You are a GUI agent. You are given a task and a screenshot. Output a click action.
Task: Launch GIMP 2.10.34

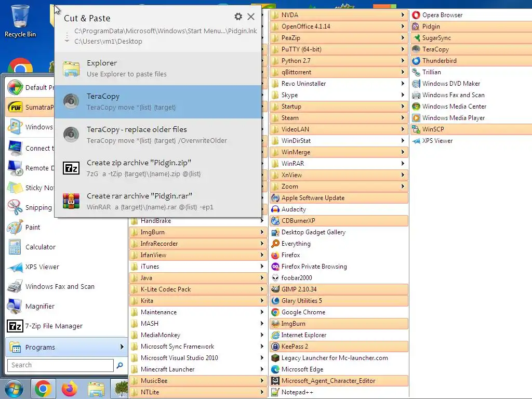[x=339, y=289]
